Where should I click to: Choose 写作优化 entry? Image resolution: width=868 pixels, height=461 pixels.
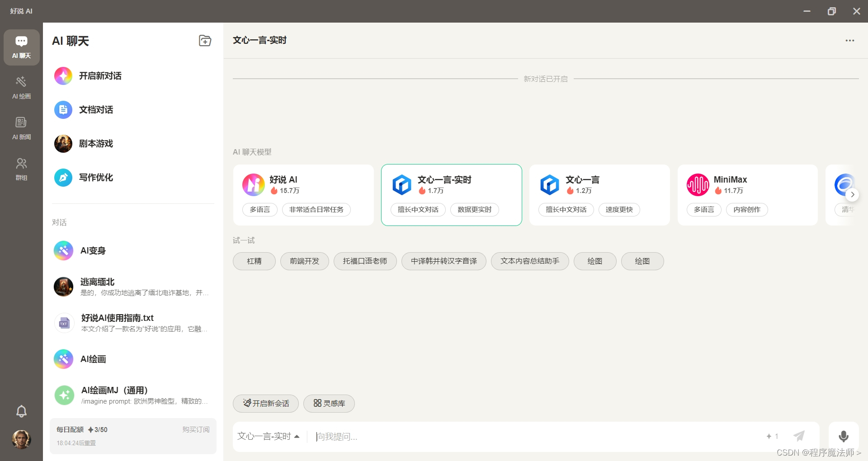click(x=133, y=178)
